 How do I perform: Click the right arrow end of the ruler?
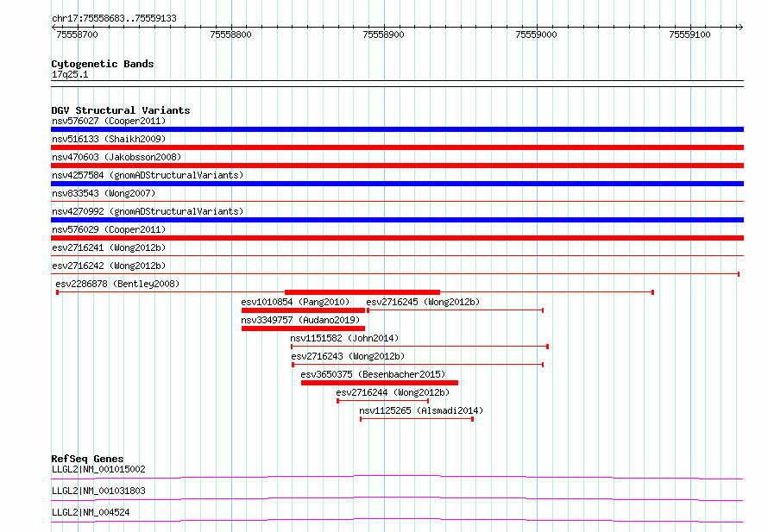[x=740, y=28]
